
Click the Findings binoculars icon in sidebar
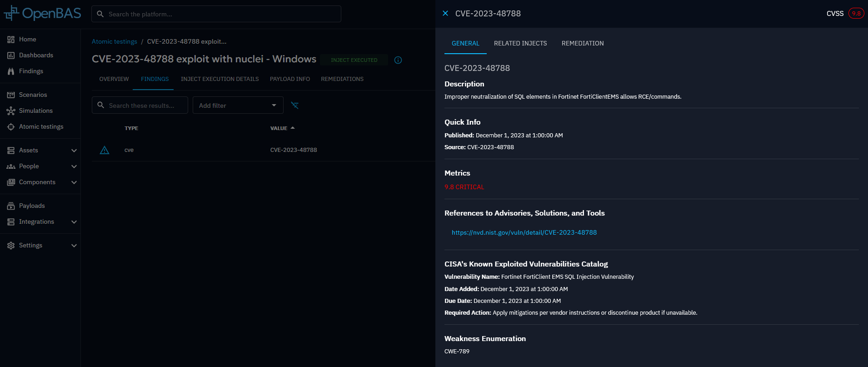(11, 71)
